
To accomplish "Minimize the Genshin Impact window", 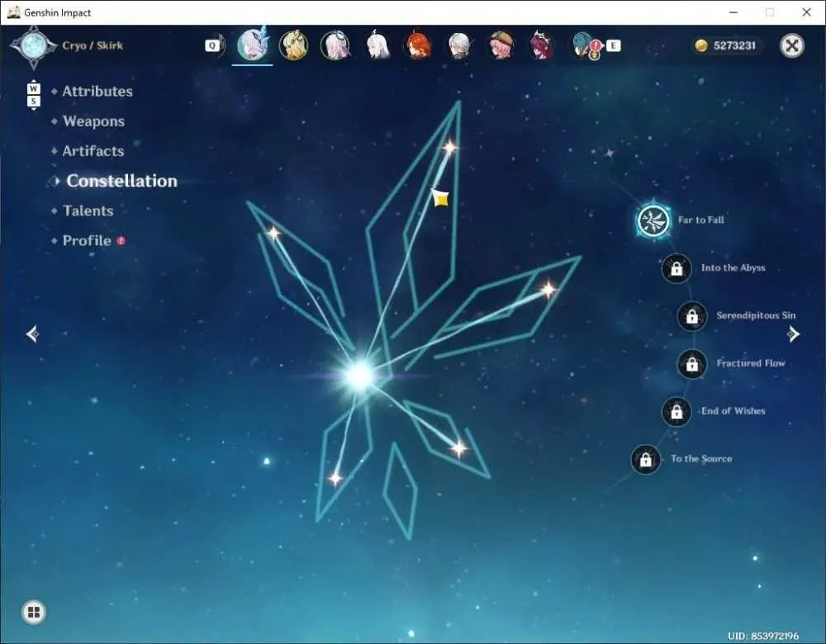I will pos(733,12).
